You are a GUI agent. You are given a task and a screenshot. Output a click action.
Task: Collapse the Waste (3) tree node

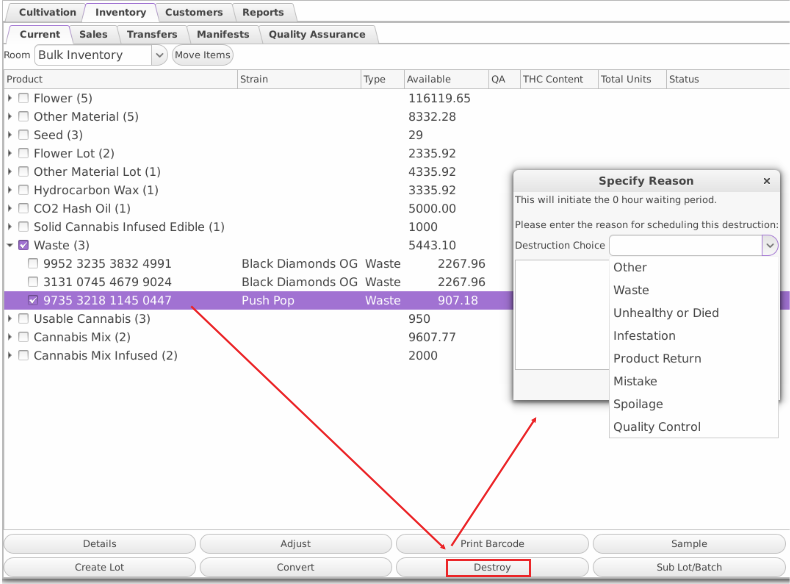10,245
